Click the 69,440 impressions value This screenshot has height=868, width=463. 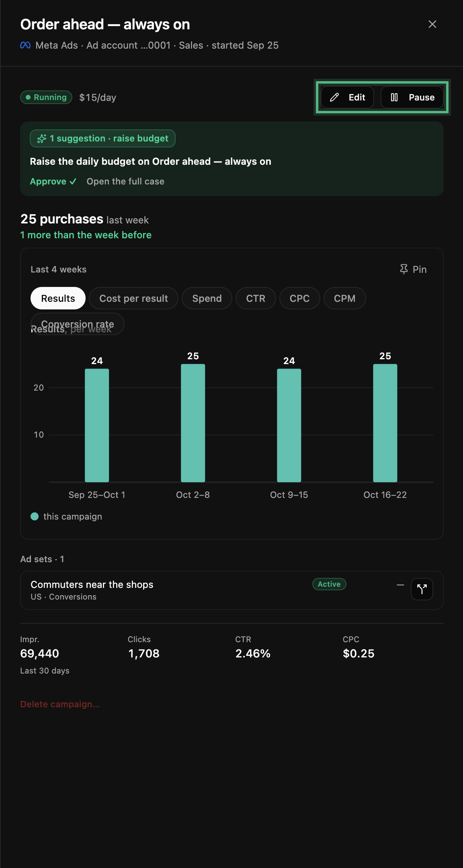tap(40, 653)
